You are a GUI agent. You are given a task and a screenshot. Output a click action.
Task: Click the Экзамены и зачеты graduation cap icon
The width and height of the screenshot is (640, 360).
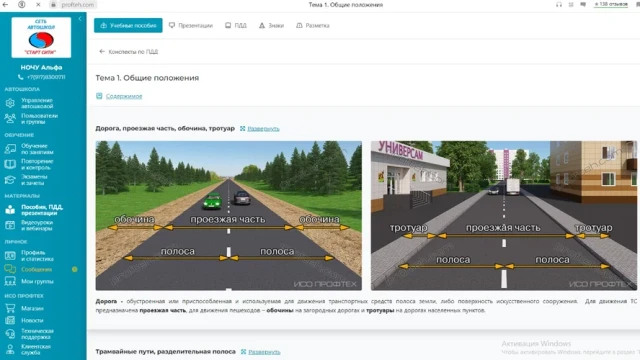tap(10, 180)
